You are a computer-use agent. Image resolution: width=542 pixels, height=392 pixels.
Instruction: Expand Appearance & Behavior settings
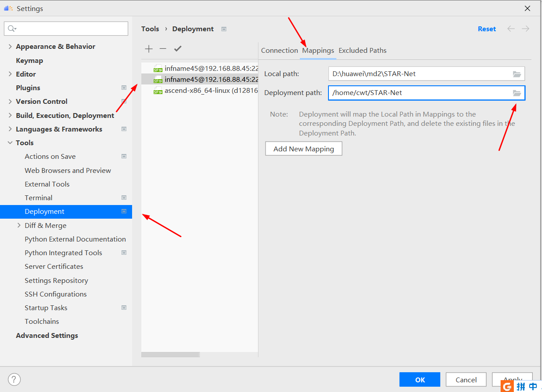10,47
